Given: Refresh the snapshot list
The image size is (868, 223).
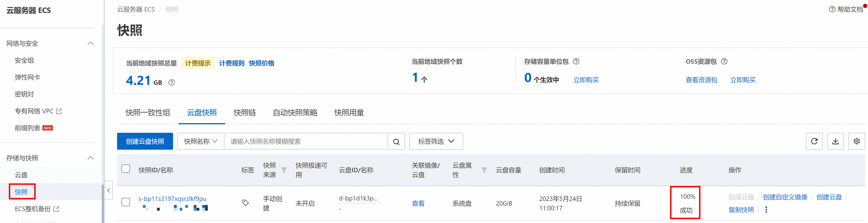Looking at the screenshot, I should [814, 141].
